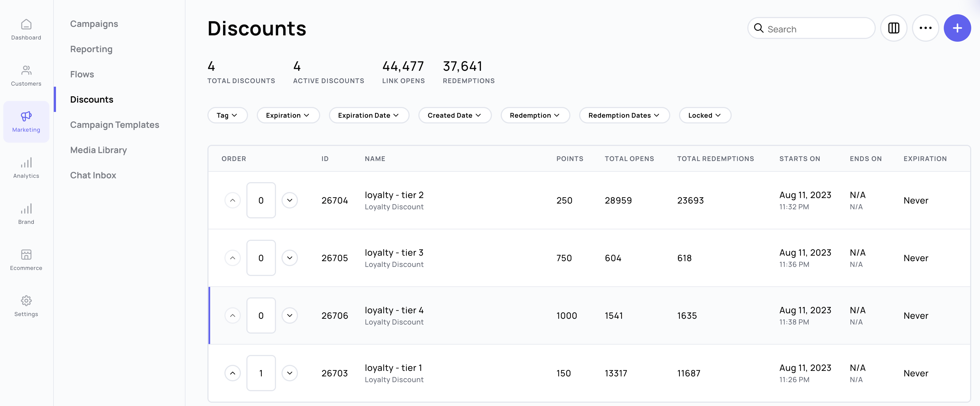
Task: Open the loyalty - tier 4 discount
Action: coord(394,310)
